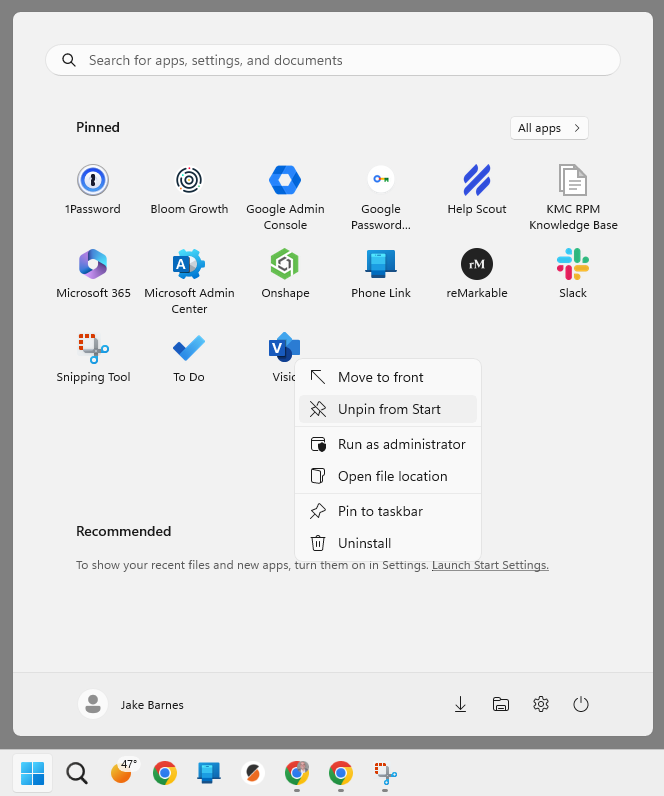The image size is (664, 796).
Task: Click the Start search box
Action: tap(333, 60)
